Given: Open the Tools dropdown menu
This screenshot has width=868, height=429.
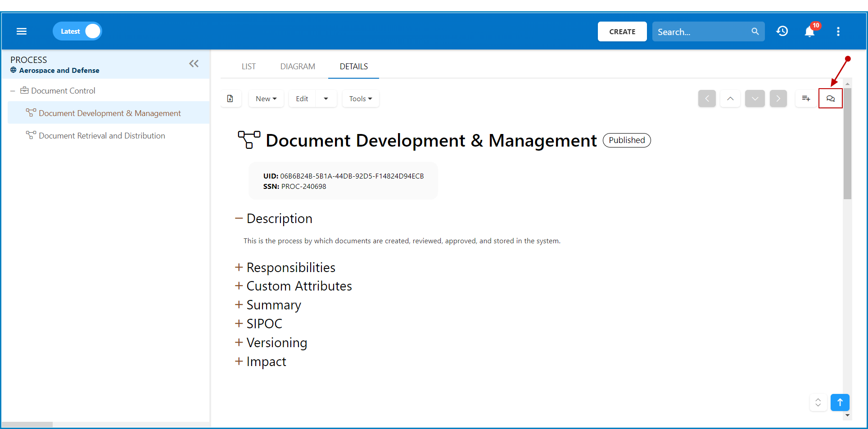Looking at the screenshot, I should [x=361, y=98].
